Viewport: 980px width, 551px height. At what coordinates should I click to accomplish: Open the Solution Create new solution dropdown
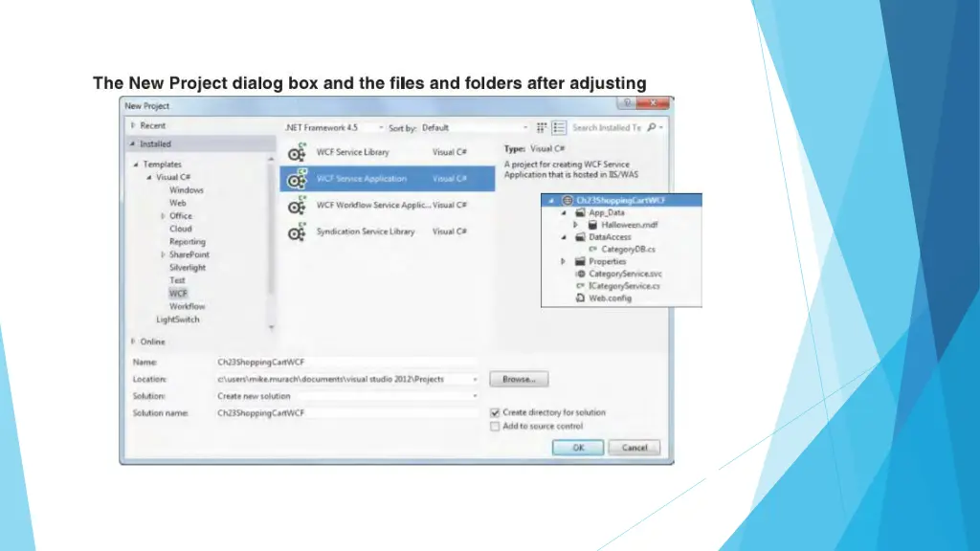click(x=475, y=397)
